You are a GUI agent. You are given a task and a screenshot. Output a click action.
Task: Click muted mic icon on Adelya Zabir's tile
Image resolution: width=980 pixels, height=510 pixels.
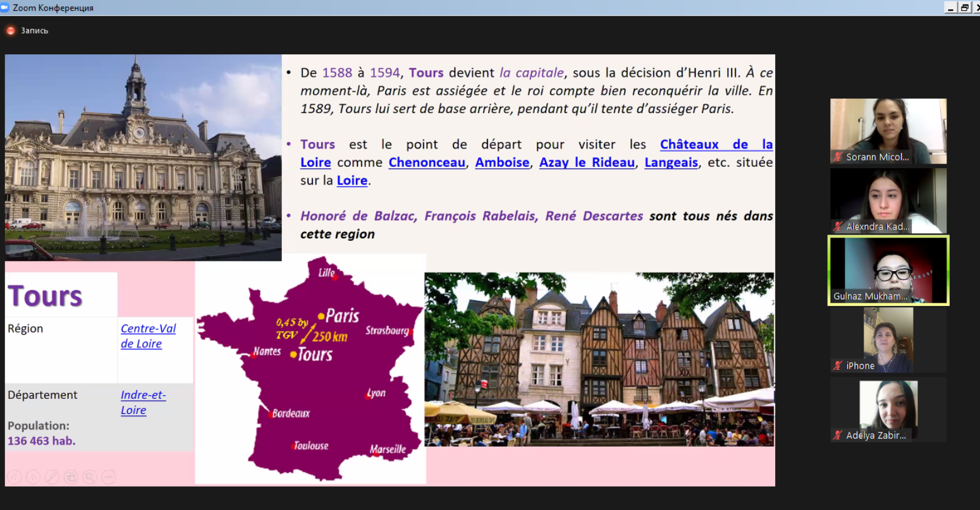[x=838, y=435]
